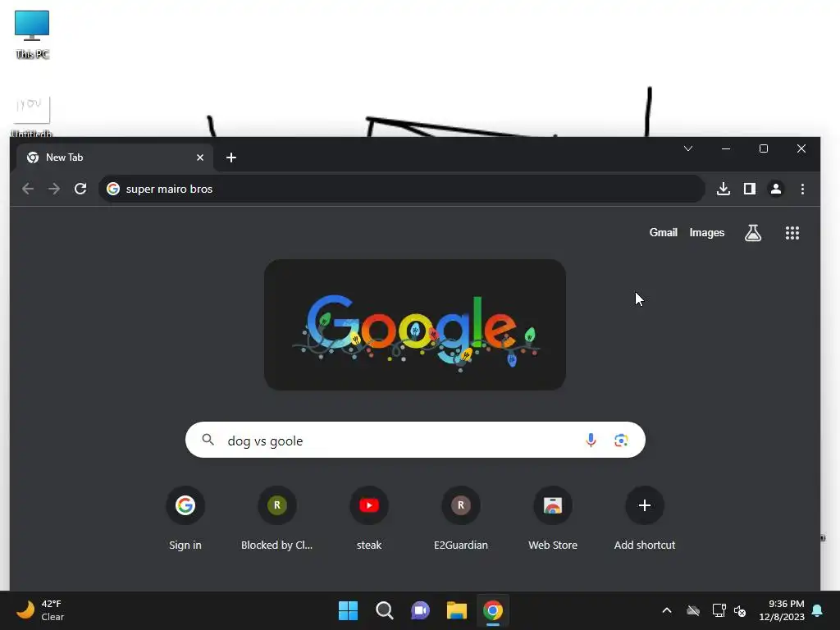Toggle the Chrome side panel icon

pos(750,189)
